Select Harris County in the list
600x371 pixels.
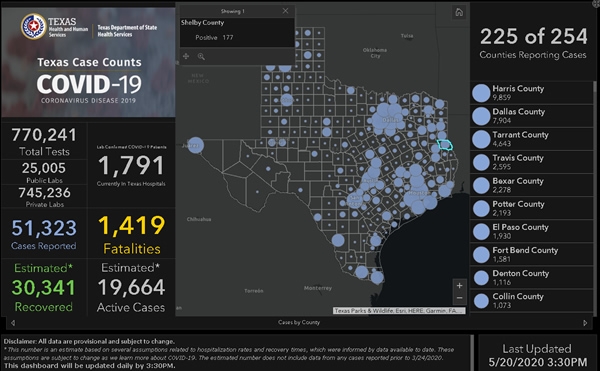point(532,93)
